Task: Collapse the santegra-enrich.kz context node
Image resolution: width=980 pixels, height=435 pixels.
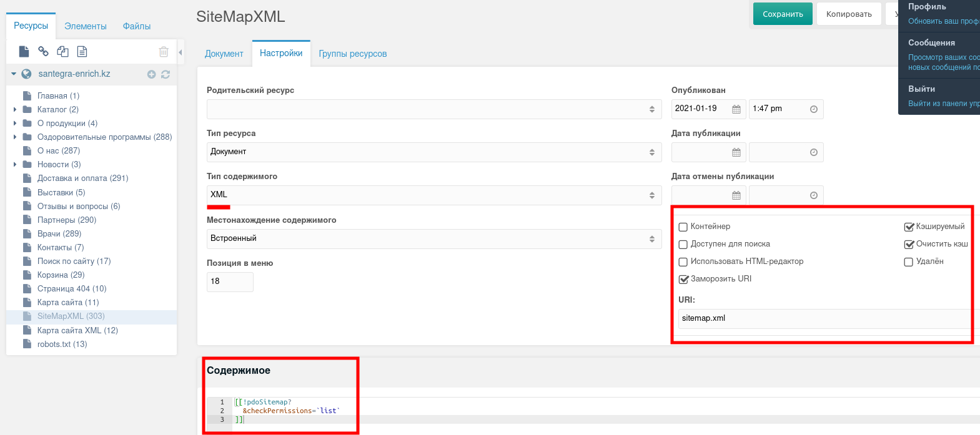Action: point(14,74)
